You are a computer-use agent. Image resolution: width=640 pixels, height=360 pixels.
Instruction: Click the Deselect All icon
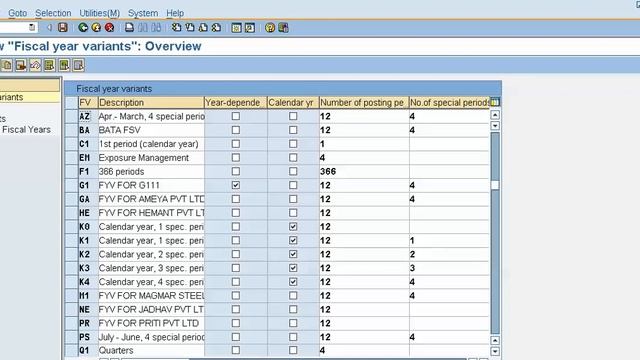78,65
